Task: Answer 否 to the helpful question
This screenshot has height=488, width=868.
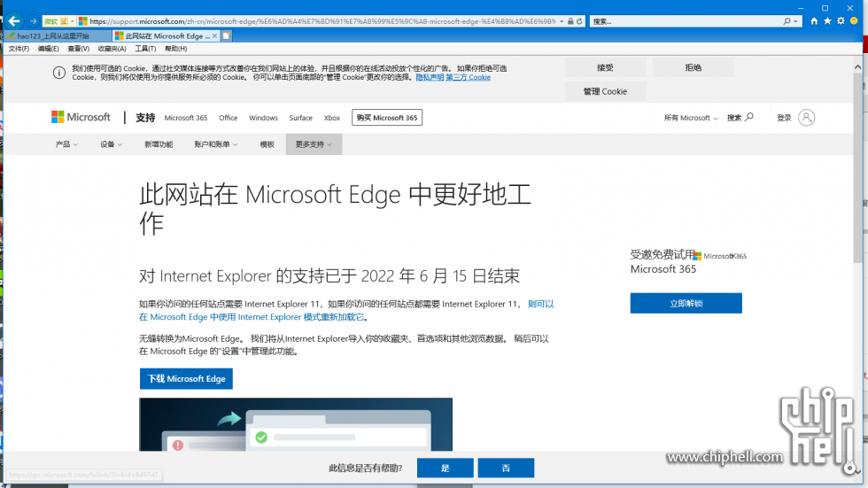Action: click(x=506, y=469)
